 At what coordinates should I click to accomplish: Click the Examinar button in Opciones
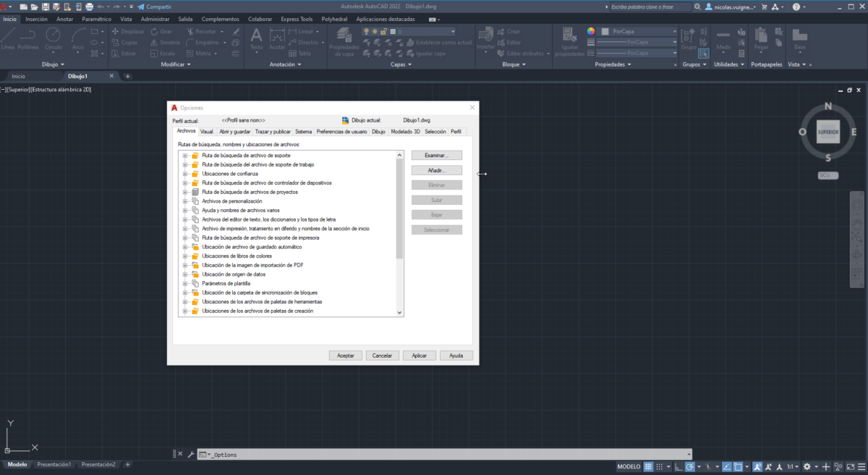tap(436, 154)
